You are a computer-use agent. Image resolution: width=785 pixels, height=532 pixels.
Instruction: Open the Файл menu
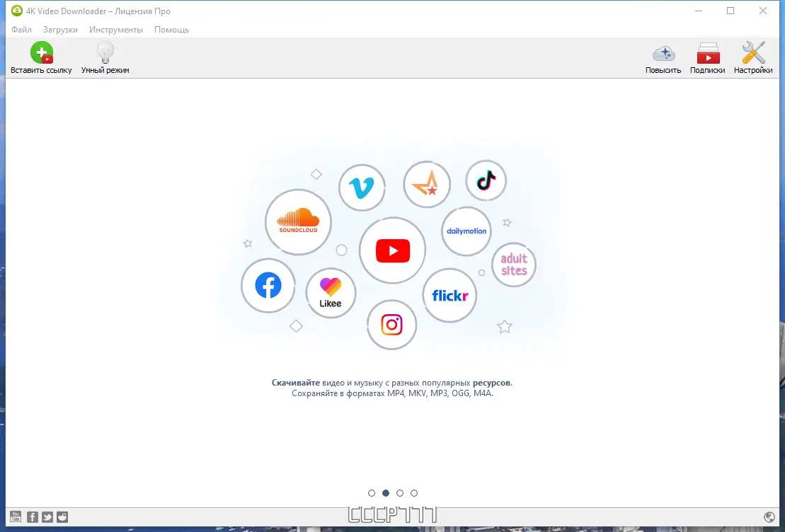(21, 30)
